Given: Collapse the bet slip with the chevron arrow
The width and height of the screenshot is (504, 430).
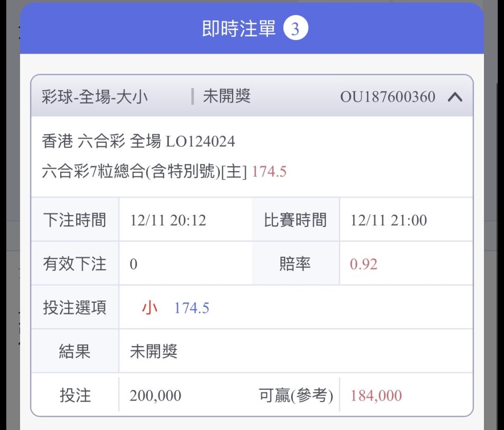Looking at the screenshot, I should click(x=455, y=97).
